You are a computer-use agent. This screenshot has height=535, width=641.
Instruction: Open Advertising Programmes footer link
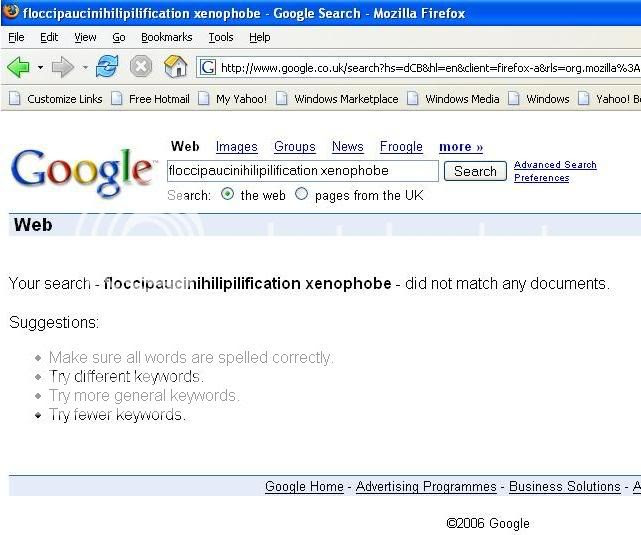click(x=426, y=486)
